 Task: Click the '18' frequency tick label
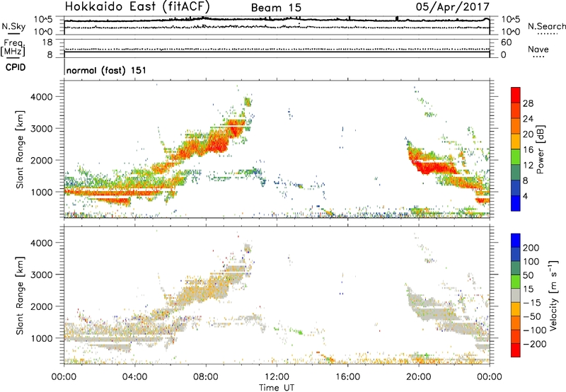[47, 42]
